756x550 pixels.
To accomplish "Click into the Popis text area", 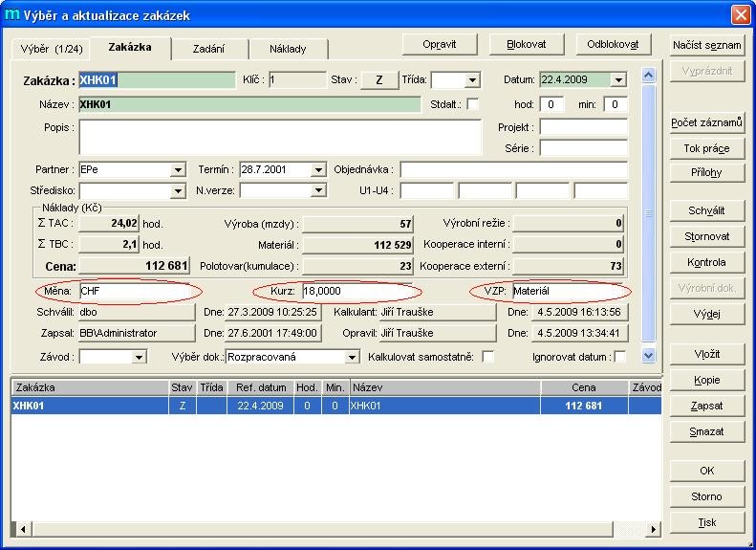I will click(280, 138).
